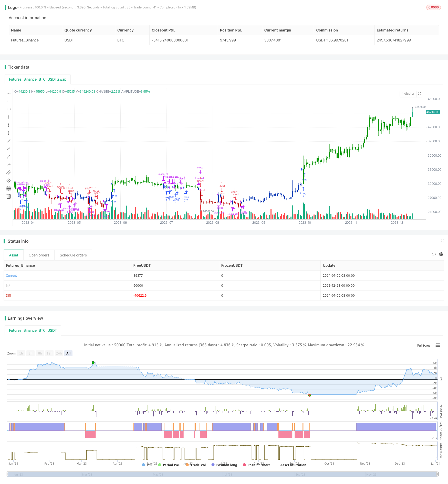This screenshot has height=484, width=448.
Task: Toggle the Trade Vol legend item
Action: point(196,465)
